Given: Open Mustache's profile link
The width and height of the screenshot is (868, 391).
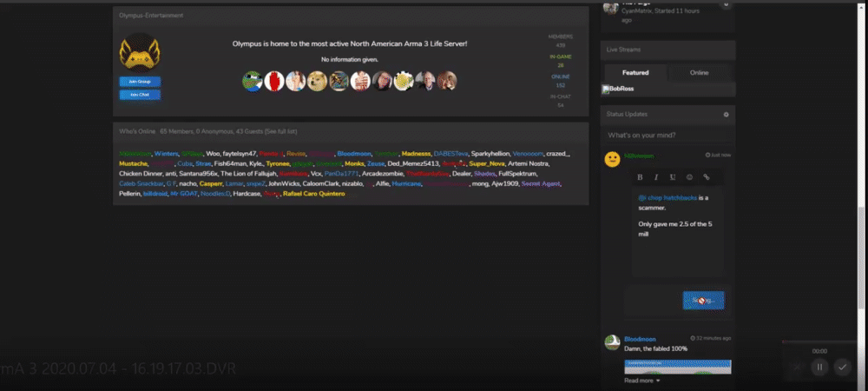Looking at the screenshot, I should (x=133, y=163).
